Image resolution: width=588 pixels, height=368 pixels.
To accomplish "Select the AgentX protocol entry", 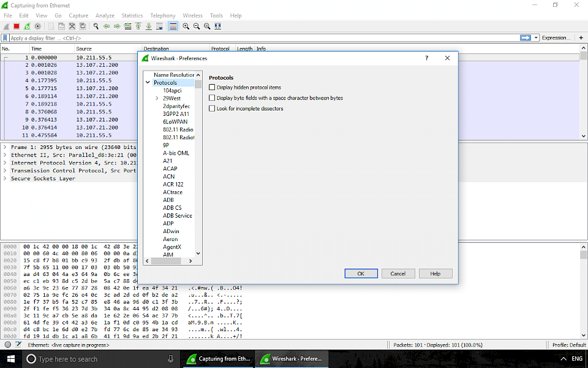I will click(171, 247).
